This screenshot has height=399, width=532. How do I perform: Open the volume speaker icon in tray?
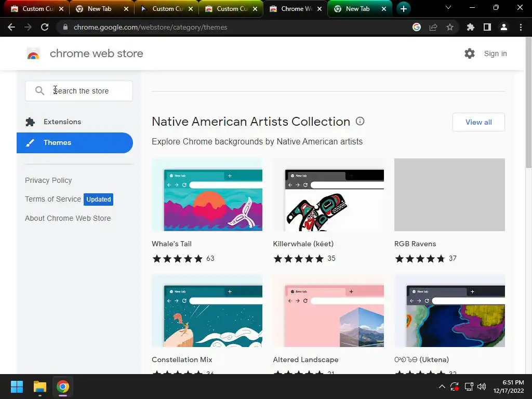click(482, 387)
